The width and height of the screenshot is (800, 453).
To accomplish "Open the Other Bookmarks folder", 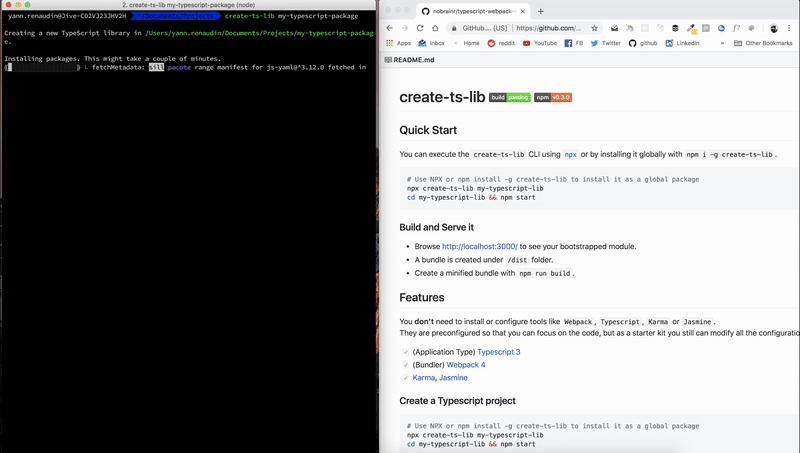I will click(x=763, y=43).
